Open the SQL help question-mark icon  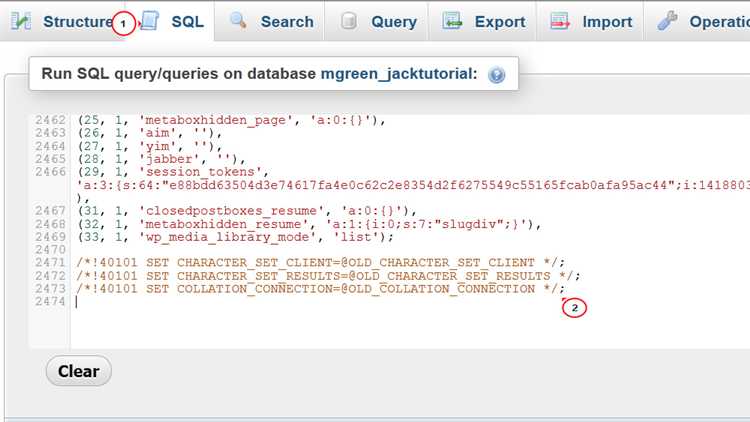click(496, 75)
